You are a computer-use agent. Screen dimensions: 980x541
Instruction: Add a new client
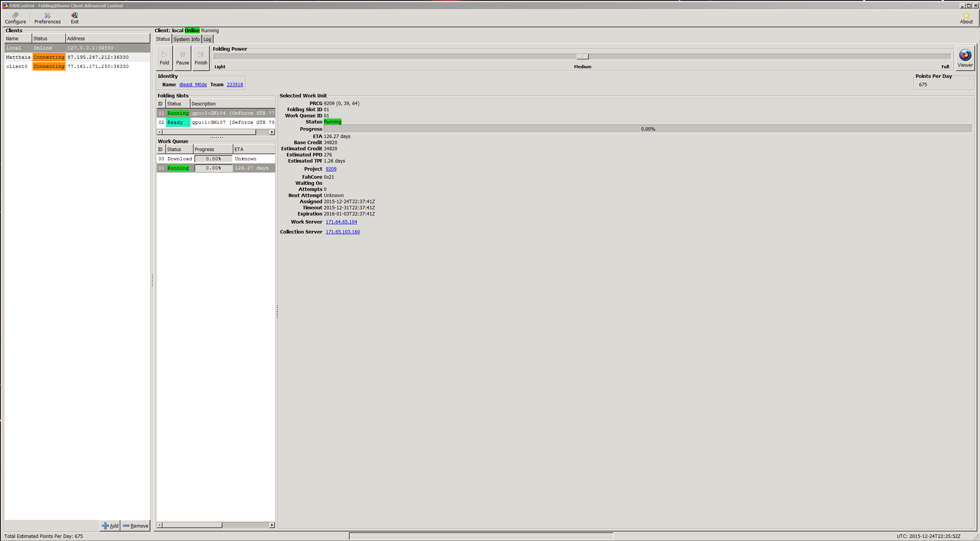tap(110, 526)
